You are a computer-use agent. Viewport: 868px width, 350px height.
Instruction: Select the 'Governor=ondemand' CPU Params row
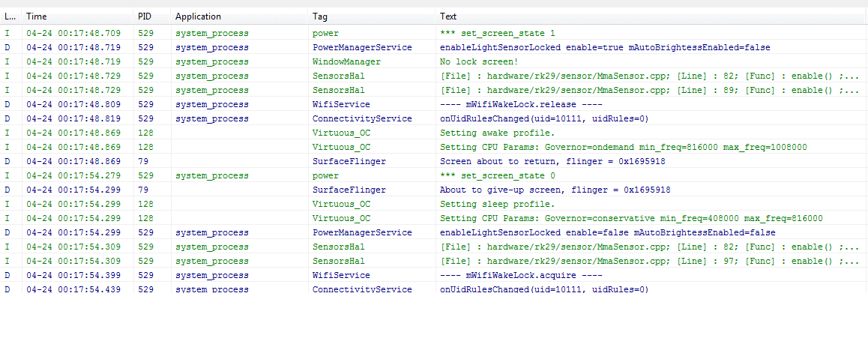coord(434,147)
